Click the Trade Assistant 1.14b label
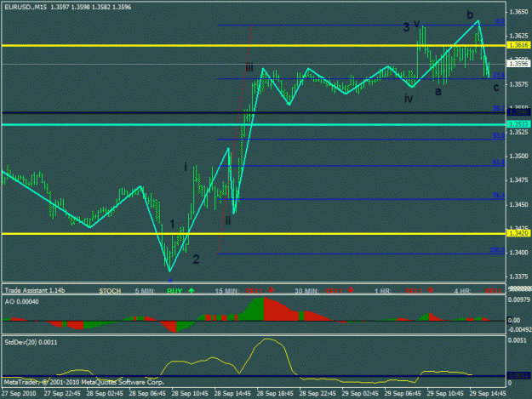The width and height of the screenshot is (532, 399). [x=34, y=290]
